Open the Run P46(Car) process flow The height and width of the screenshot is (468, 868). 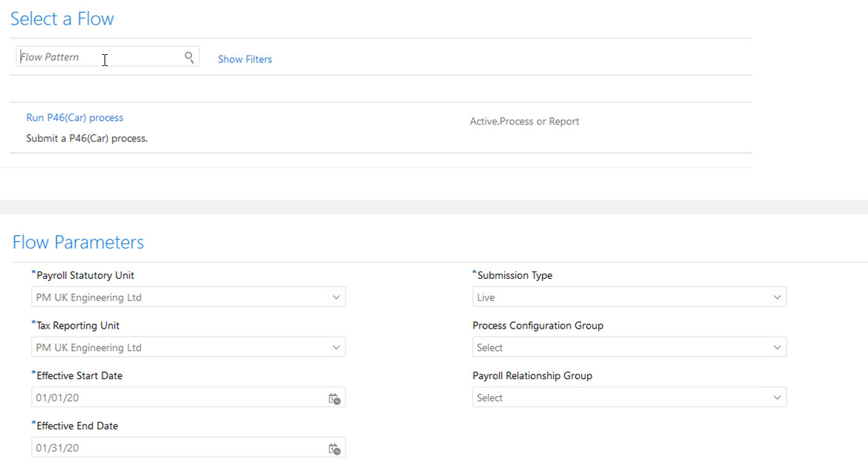[75, 118]
